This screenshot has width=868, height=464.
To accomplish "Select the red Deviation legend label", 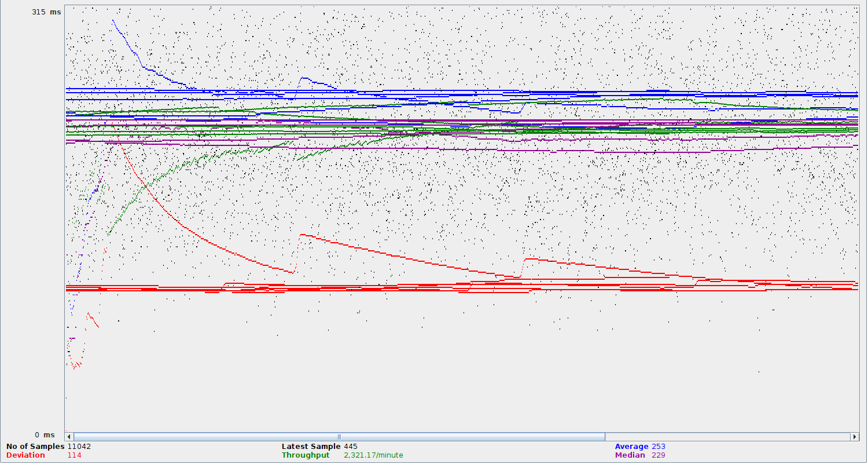I will tap(25, 455).
